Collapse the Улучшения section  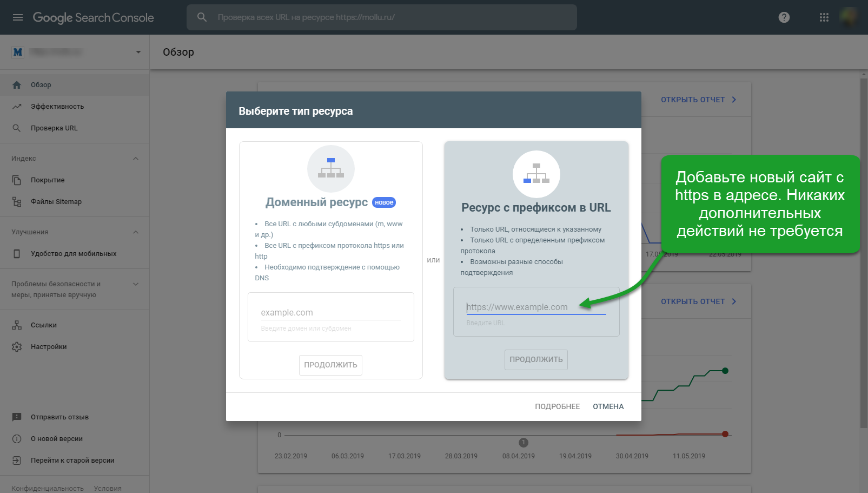[136, 232]
